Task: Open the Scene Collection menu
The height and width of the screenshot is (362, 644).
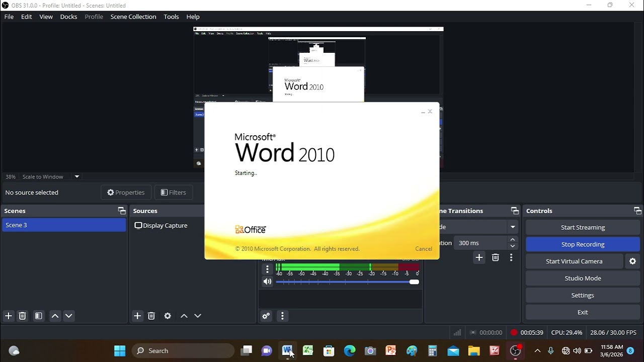Action: point(133,17)
